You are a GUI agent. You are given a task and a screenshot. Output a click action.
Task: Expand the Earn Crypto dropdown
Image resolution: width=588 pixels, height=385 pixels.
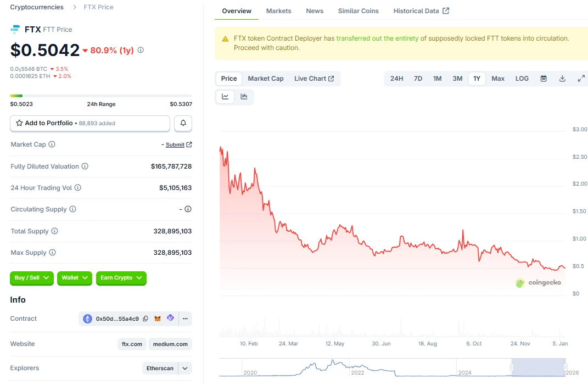click(121, 278)
